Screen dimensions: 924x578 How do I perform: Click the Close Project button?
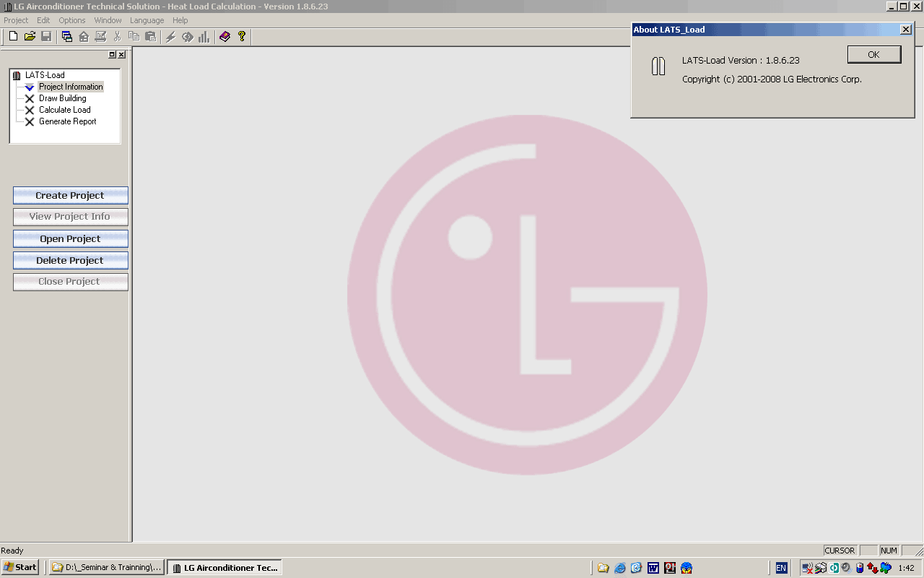[71, 282]
